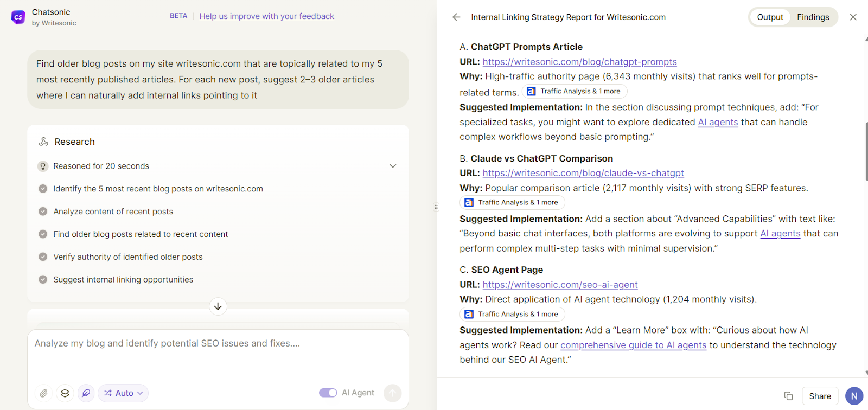Click AI agents link in ChatGPT Prompts section

[718, 123]
